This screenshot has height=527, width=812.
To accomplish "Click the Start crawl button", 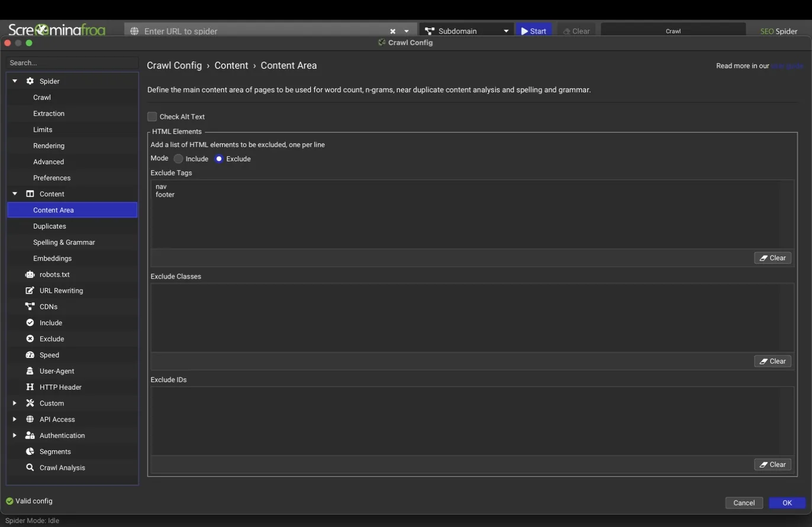I will [534, 31].
